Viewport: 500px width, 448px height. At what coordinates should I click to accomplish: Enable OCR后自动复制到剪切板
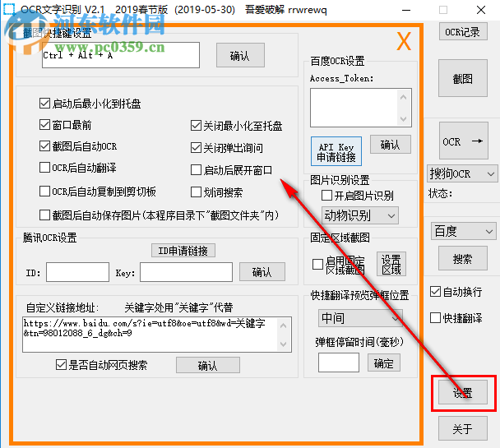tap(44, 192)
